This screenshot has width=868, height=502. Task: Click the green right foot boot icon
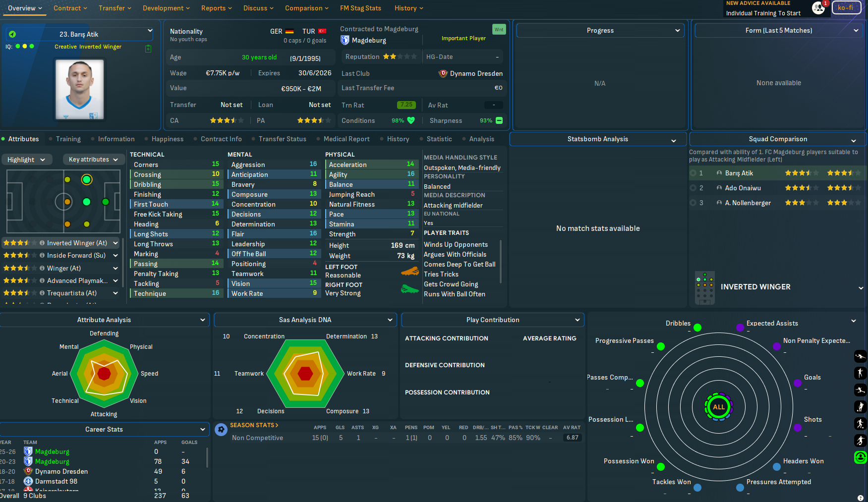pos(409,289)
